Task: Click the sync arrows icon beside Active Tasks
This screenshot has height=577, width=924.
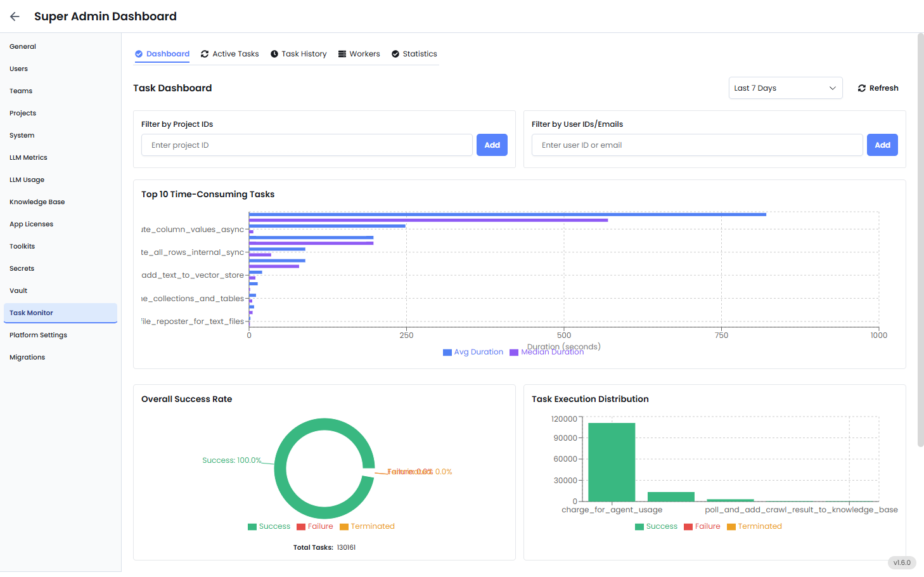Action: [x=204, y=54]
